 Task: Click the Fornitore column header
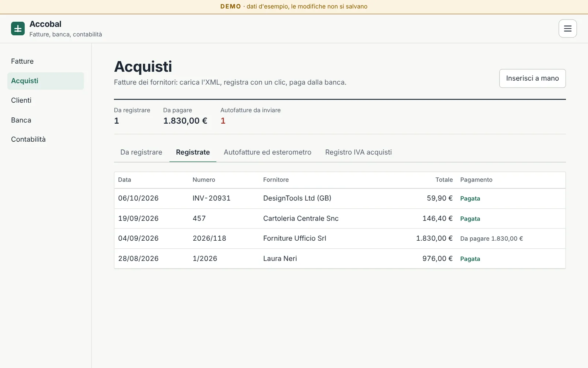pos(276,180)
